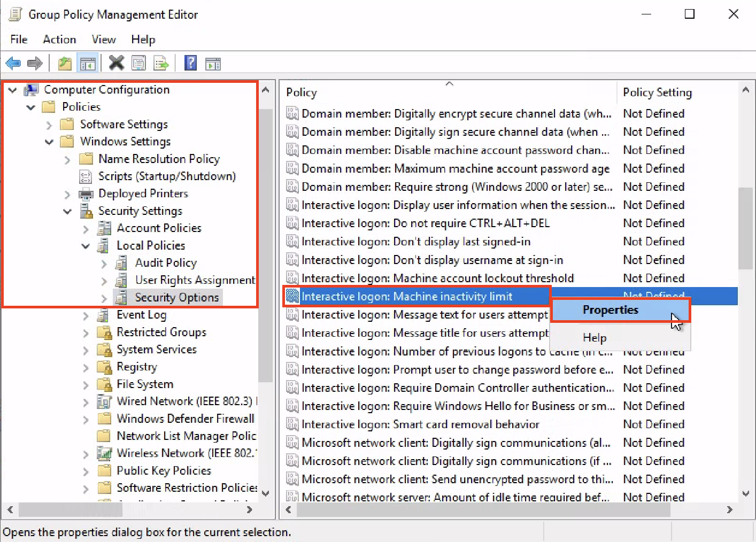
Task: Click the blue Help question mark icon
Action: (x=190, y=63)
